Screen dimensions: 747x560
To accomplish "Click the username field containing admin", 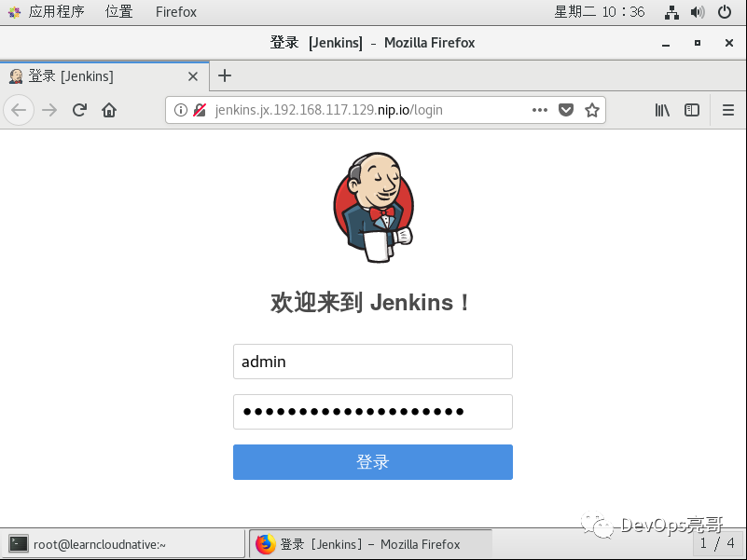I will (x=372, y=362).
